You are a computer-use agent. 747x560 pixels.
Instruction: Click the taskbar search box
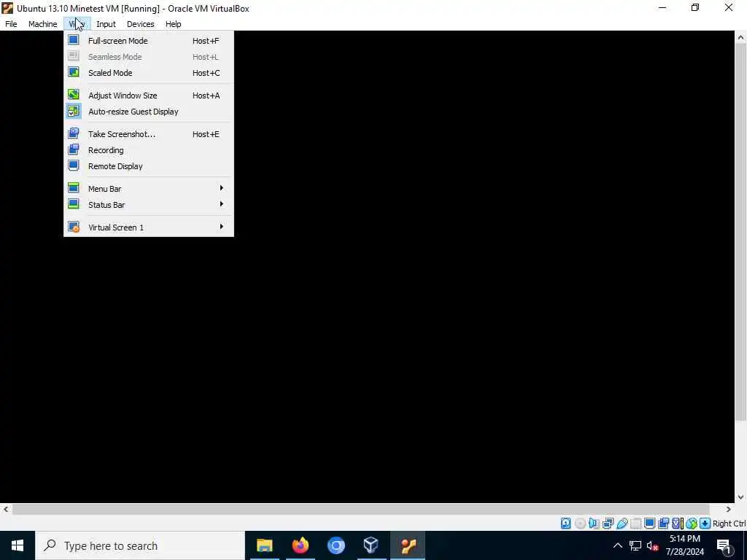(140, 545)
